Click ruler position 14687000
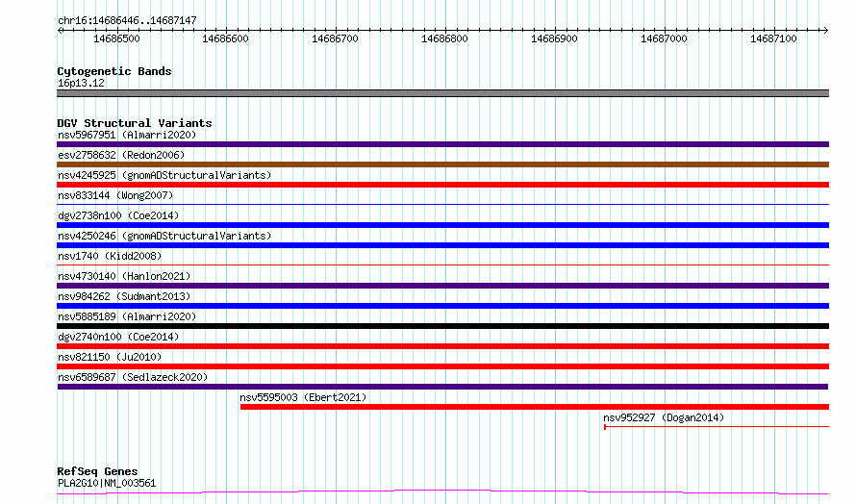 click(664, 38)
